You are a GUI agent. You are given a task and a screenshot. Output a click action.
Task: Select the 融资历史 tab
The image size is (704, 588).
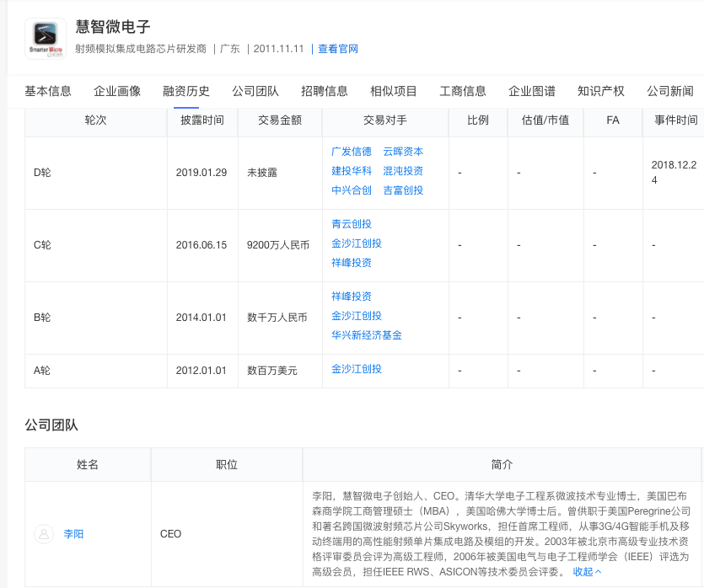tap(186, 91)
